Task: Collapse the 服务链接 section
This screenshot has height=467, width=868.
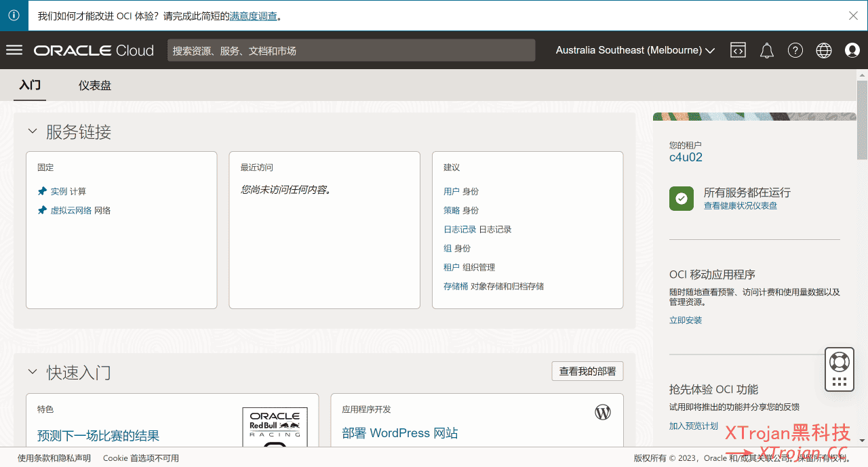Action: (x=33, y=131)
